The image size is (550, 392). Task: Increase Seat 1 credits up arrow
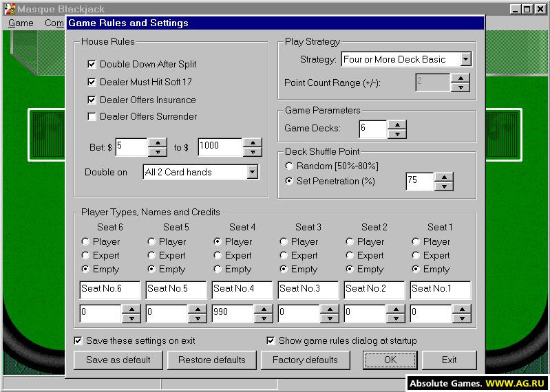(x=462, y=309)
